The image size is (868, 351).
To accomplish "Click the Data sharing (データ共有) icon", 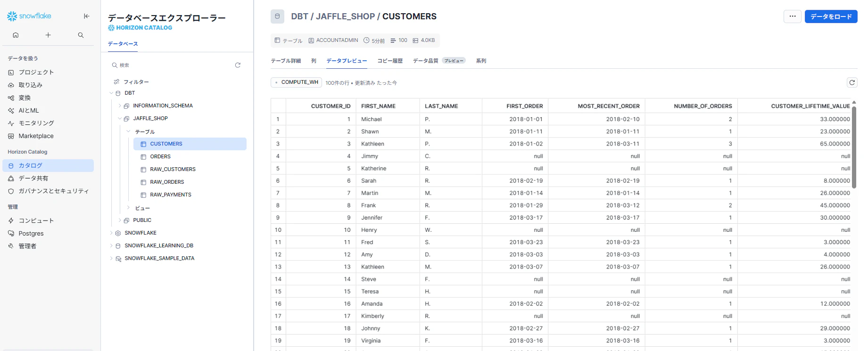I will point(11,179).
